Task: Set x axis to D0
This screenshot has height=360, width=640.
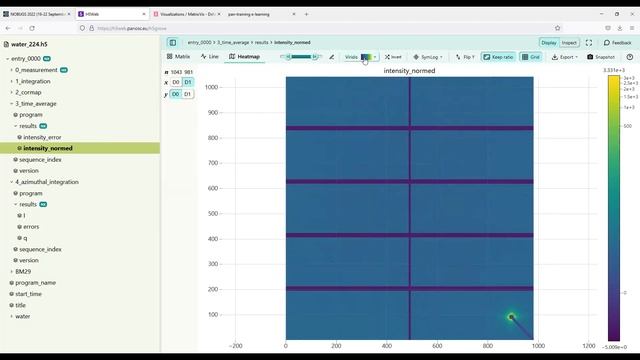Action: [x=176, y=82]
